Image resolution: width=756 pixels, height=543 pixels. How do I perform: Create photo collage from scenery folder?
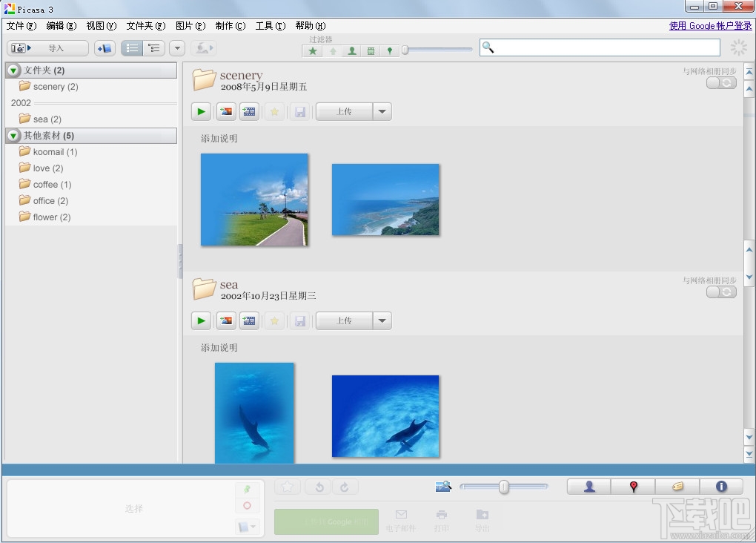point(226,111)
